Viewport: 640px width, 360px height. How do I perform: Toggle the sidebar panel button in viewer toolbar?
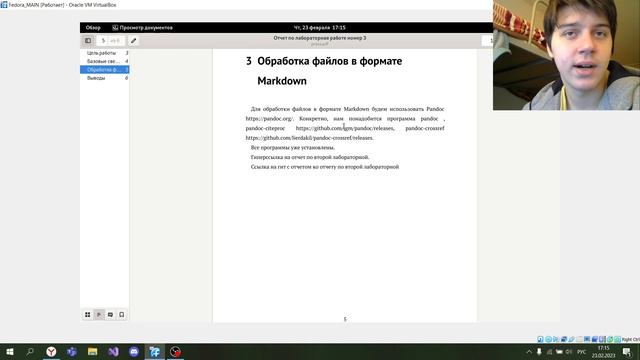88,40
